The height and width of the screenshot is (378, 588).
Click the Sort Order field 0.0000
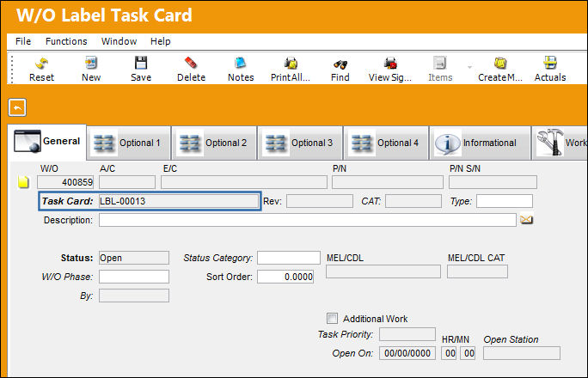[x=285, y=277]
